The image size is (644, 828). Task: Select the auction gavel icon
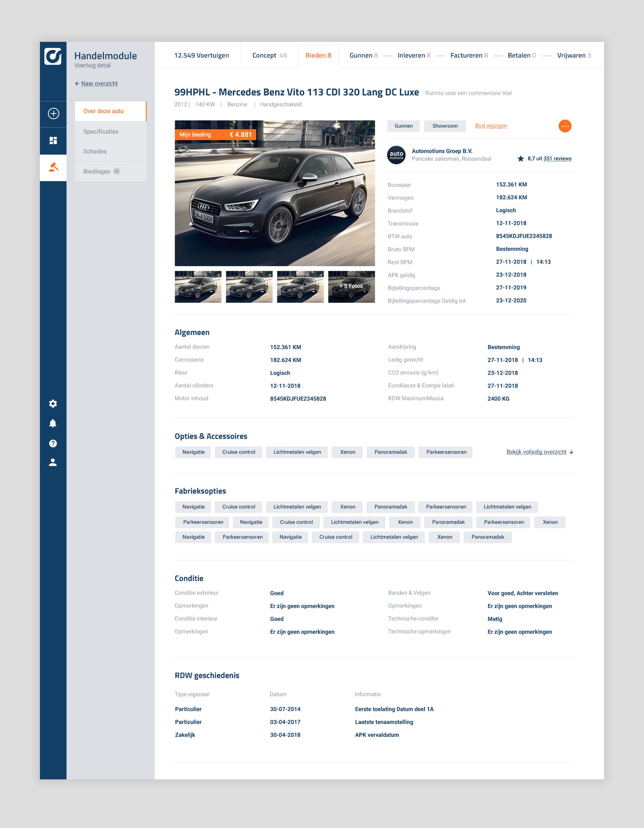(53, 167)
